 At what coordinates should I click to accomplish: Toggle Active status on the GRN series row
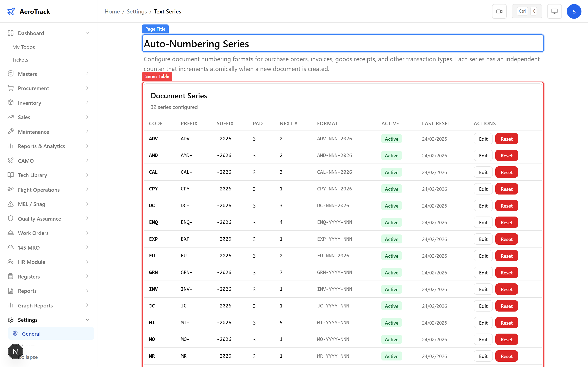click(391, 272)
